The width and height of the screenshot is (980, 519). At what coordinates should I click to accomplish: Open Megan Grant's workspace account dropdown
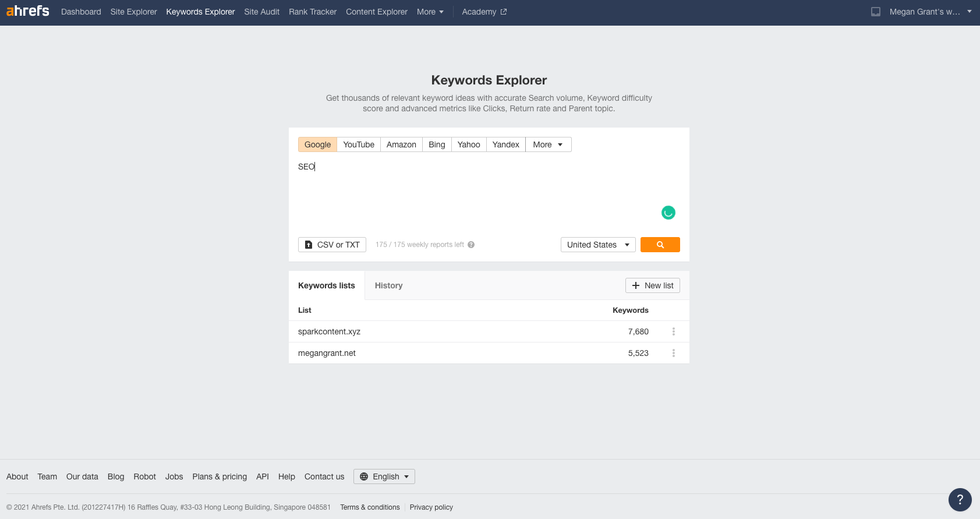931,12
